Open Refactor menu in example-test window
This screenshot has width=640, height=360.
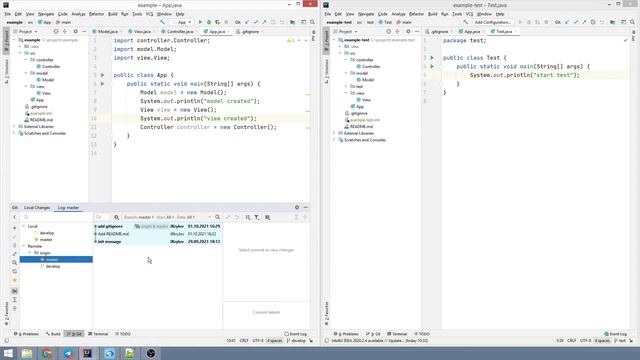(x=417, y=14)
